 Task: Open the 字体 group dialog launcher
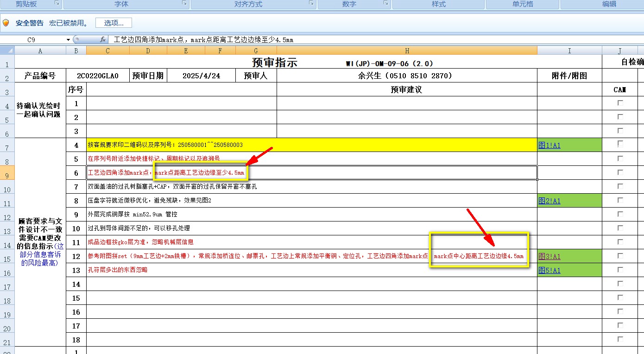(184, 3)
